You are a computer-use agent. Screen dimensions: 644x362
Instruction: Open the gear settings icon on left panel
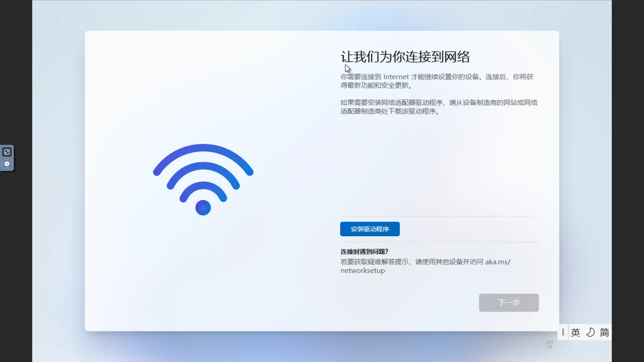click(x=7, y=164)
